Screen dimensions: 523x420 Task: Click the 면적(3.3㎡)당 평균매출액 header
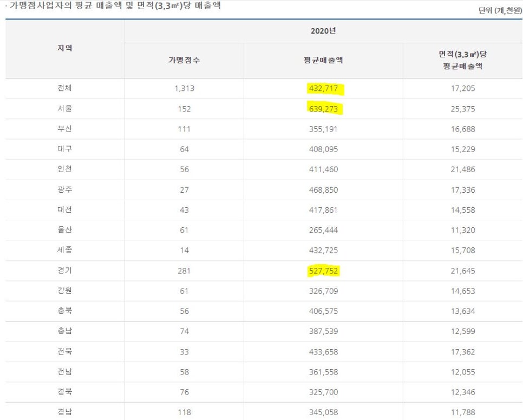[462, 60]
